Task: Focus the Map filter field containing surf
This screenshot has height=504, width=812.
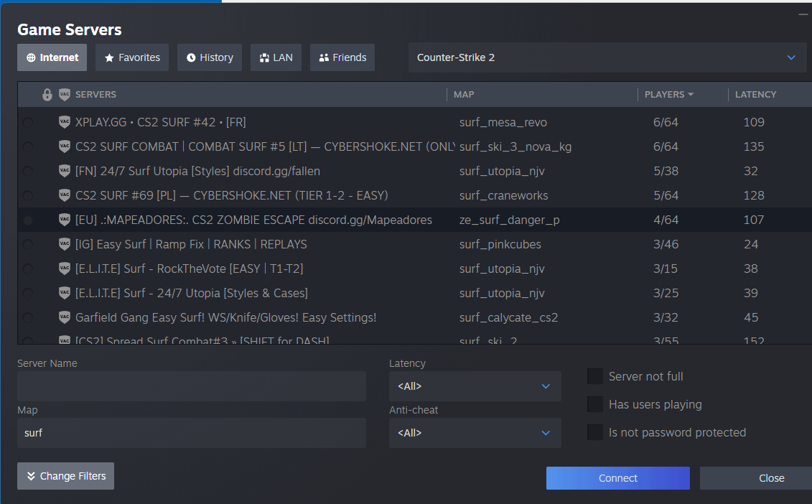Action: coord(192,432)
